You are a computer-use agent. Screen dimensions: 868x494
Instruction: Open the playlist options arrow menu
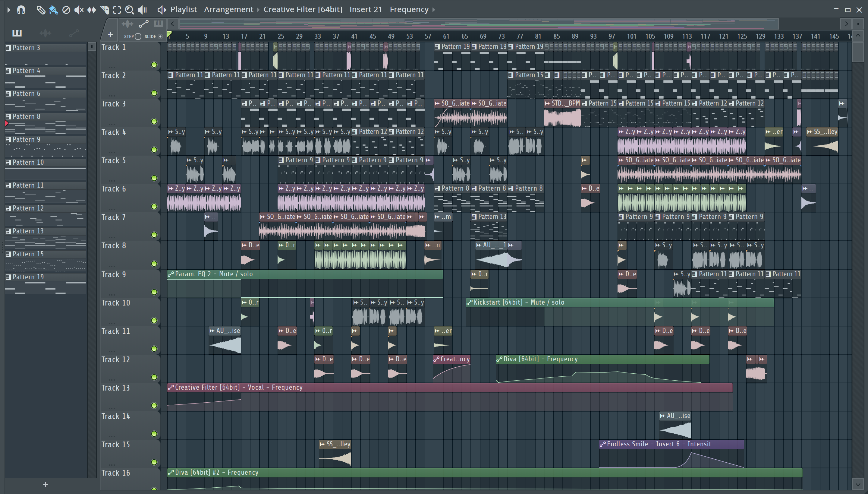tap(8, 10)
